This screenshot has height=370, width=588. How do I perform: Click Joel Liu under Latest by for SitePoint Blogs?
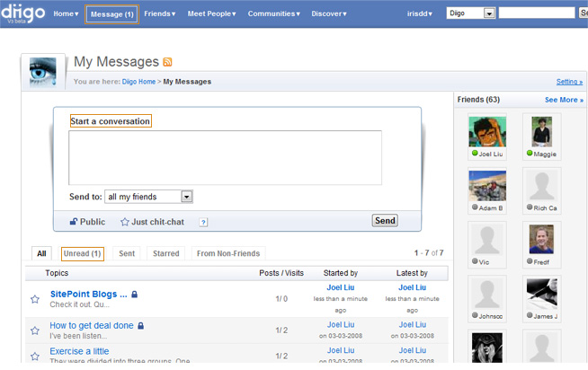412,287
